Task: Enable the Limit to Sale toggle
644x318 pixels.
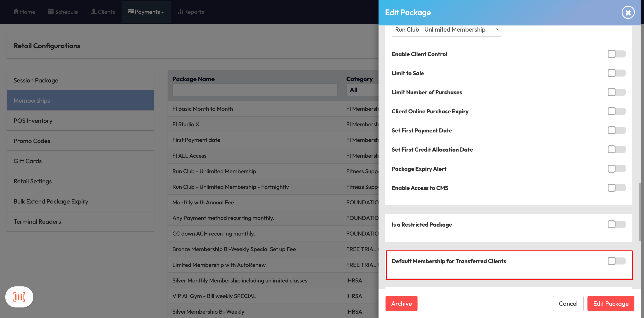Action: click(x=616, y=73)
